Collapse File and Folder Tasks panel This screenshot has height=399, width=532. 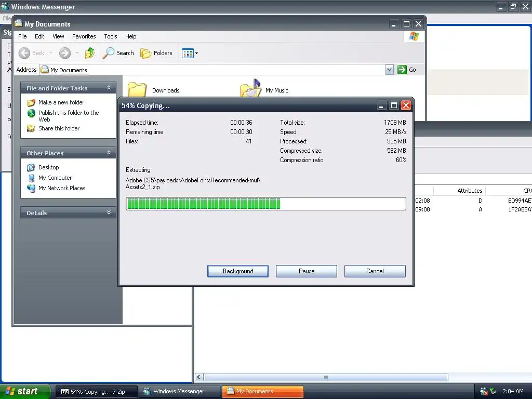coord(109,87)
